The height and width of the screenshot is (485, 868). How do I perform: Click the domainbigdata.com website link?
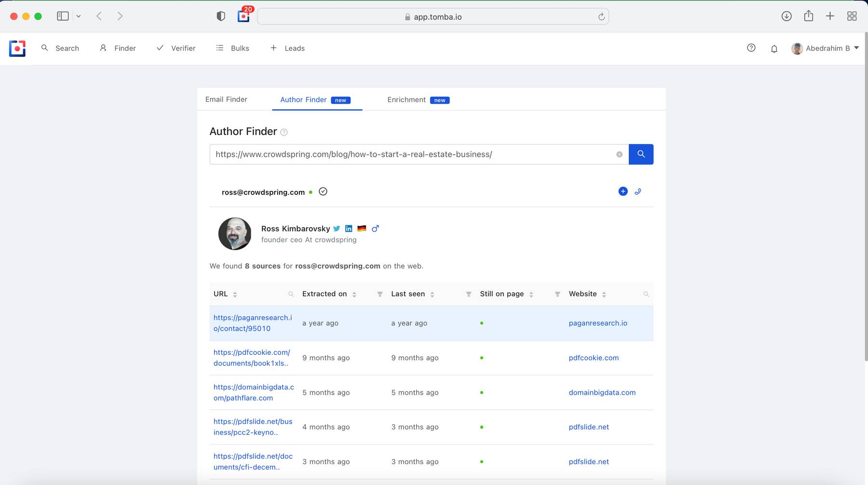pyautogui.click(x=602, y=392)
